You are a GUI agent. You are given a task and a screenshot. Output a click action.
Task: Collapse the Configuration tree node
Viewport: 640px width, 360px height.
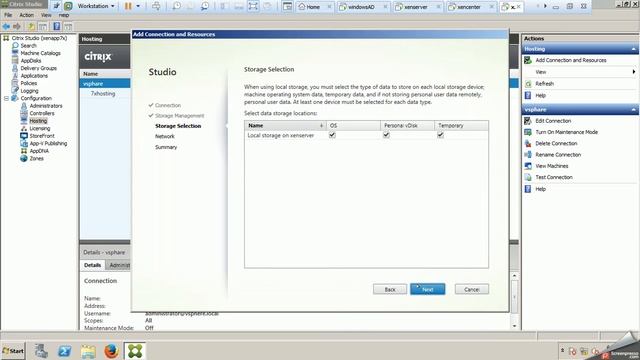(6, 98)
